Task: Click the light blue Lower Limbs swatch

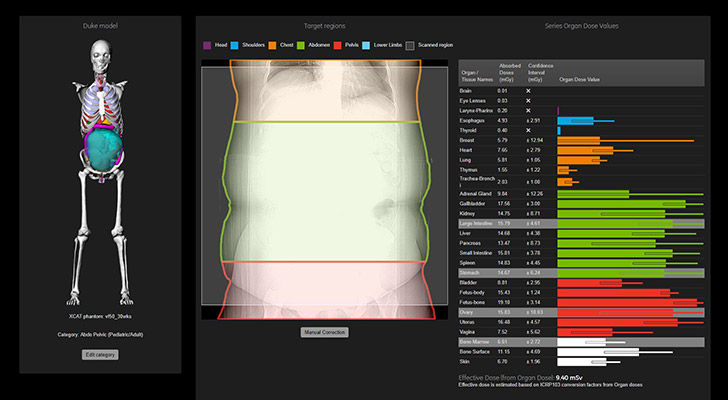Action: (x=366, y=45)
